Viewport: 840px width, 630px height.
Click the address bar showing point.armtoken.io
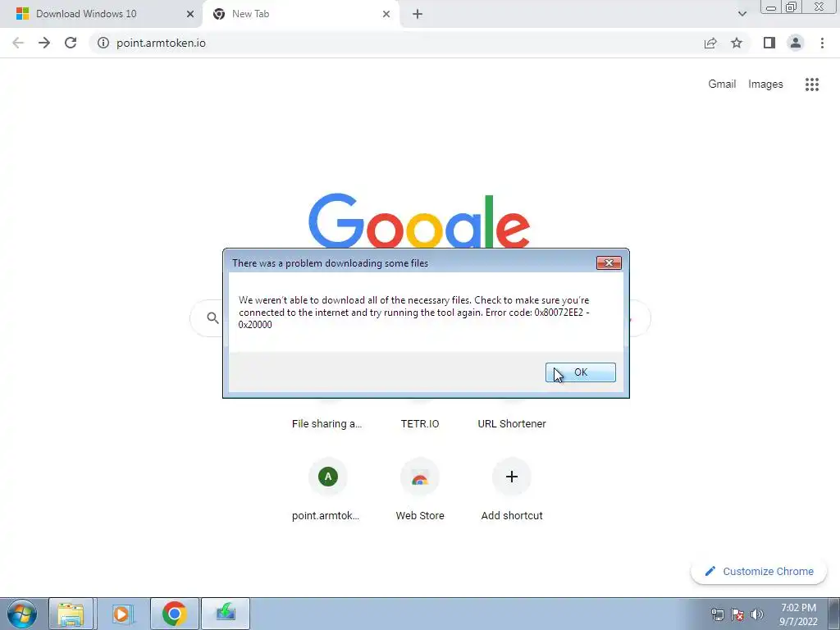click(396, 43)
